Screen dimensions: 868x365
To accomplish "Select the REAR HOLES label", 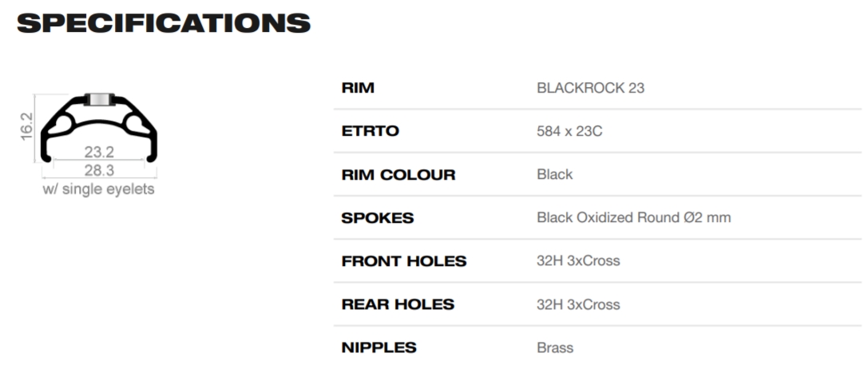I will point(398,304).
